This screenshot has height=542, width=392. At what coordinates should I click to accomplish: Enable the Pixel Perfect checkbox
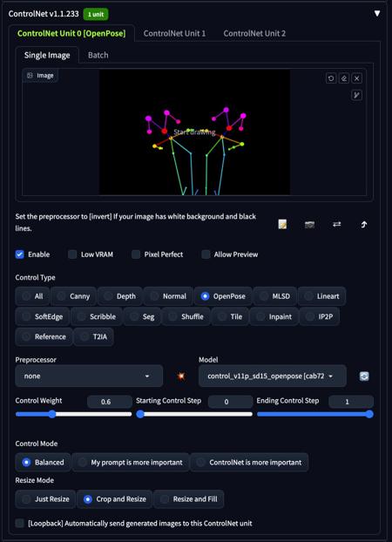point(136,254)
